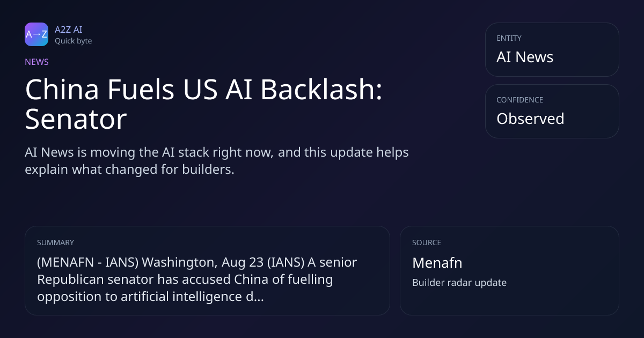Click the Senator word in headline
Viewport: 644px width, 338px height.
76,119
